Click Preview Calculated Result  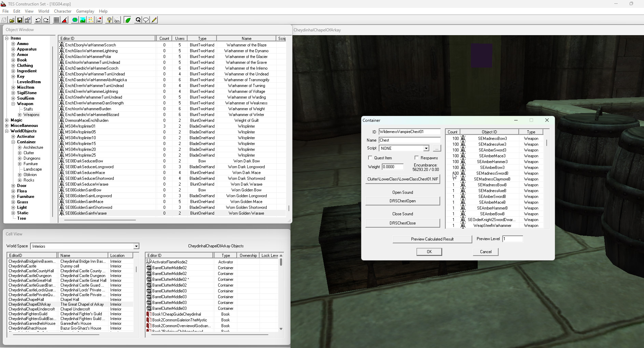point(432,239)
